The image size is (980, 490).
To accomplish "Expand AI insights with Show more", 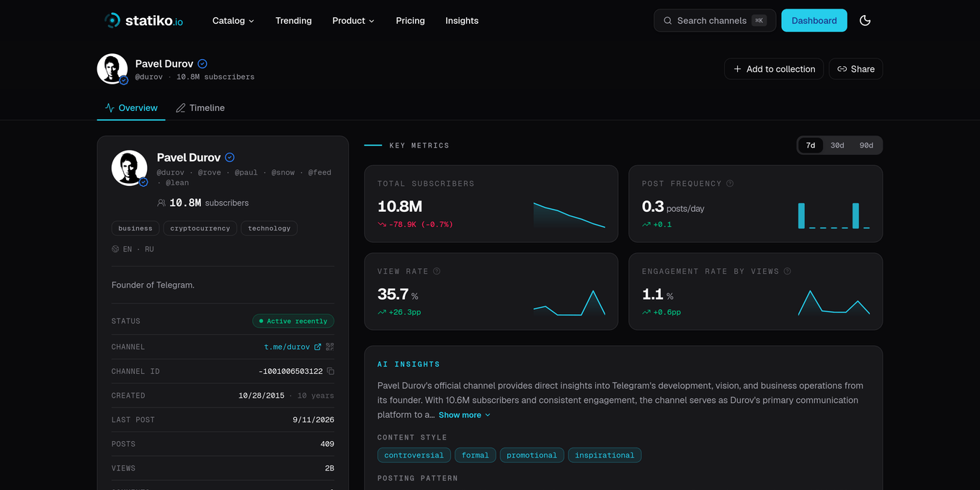I will pyautogui.click(x=465, y=415).
